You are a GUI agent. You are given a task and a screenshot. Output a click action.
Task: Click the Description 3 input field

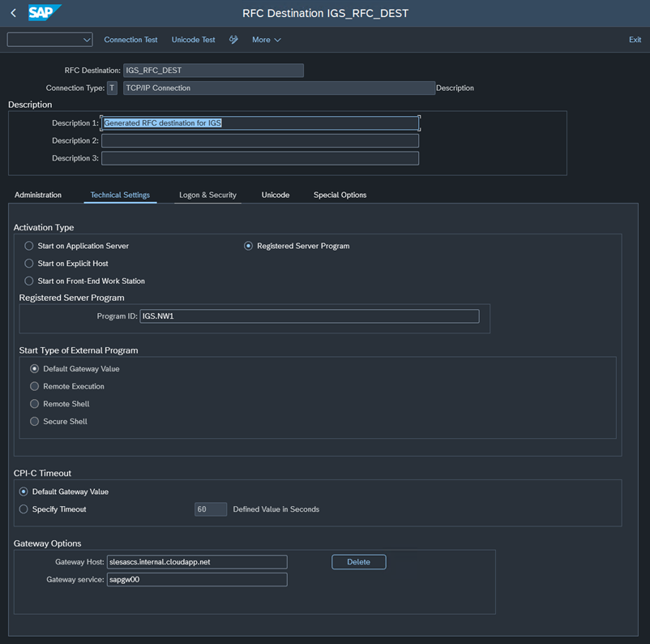coord(260,158)
